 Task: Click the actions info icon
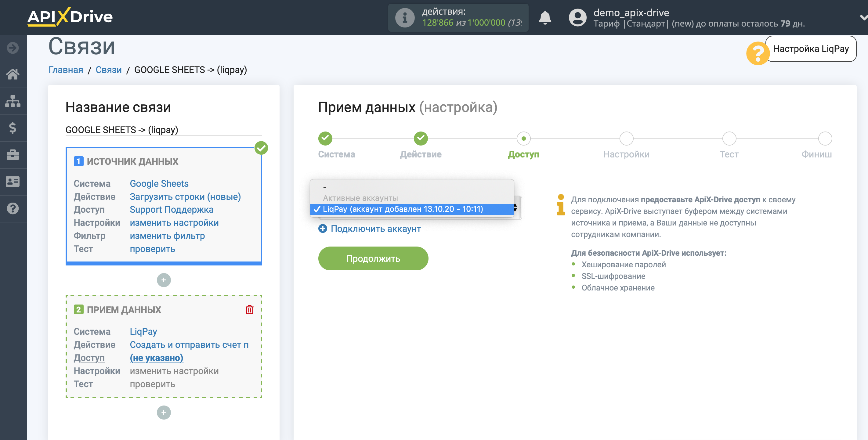coord(405,17)
